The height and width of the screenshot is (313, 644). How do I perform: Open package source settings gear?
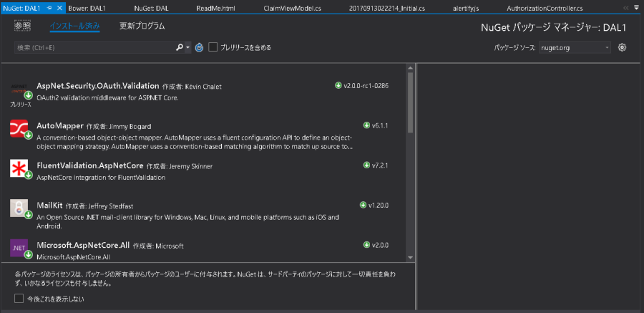[x=622, y=47]
